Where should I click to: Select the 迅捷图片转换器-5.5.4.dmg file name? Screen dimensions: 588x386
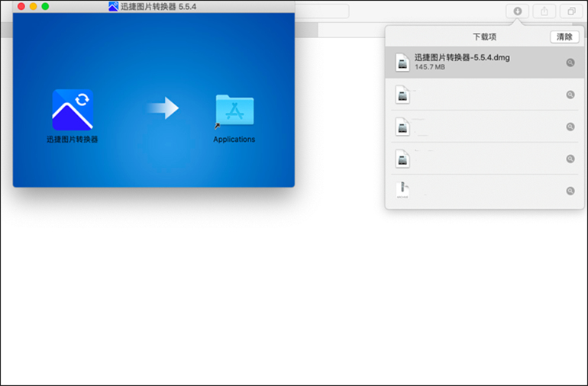pyautogui.click(x=462, y=57)
